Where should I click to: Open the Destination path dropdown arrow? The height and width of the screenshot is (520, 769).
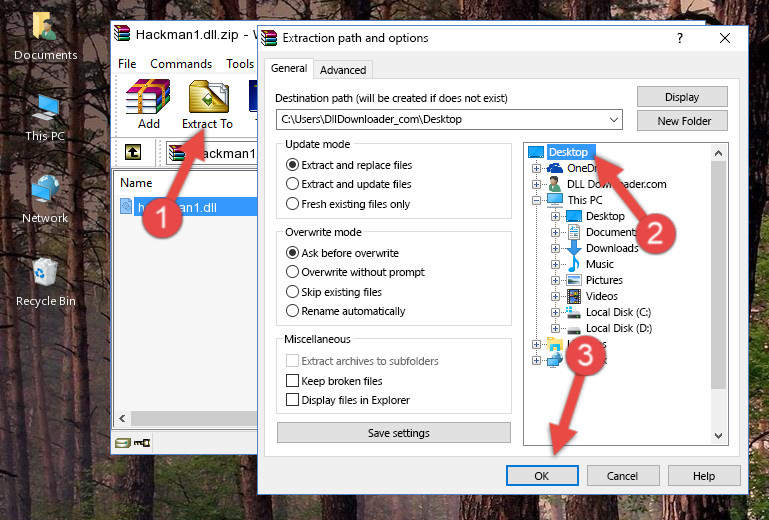coord(614,120)
